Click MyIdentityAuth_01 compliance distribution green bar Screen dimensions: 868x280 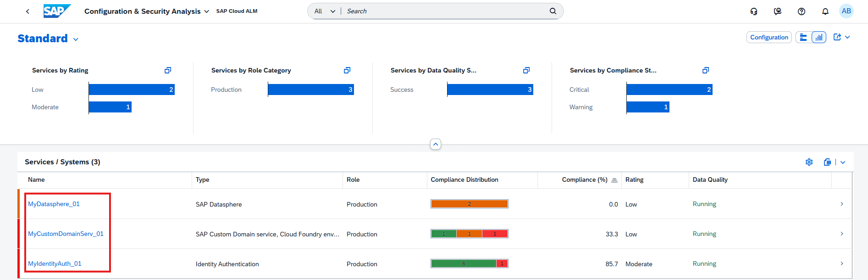pyautogui.click(x=463, y=263)
